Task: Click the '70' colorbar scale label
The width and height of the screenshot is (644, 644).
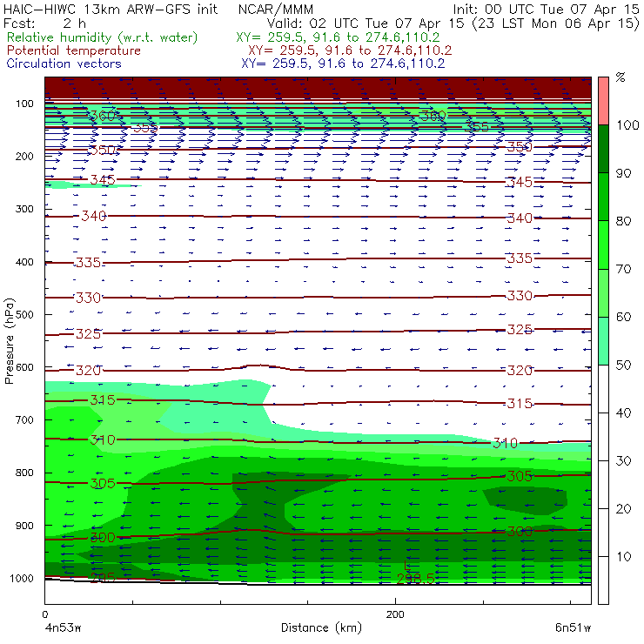Action: pos(623,269)
